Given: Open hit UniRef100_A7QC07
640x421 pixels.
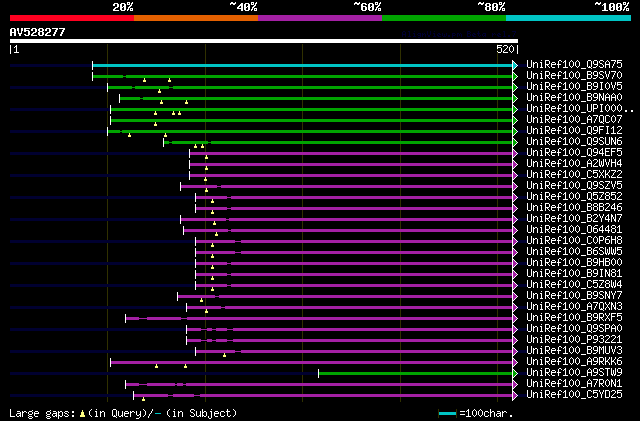Looking at the screenshot, I should click(x=574, y=120).
